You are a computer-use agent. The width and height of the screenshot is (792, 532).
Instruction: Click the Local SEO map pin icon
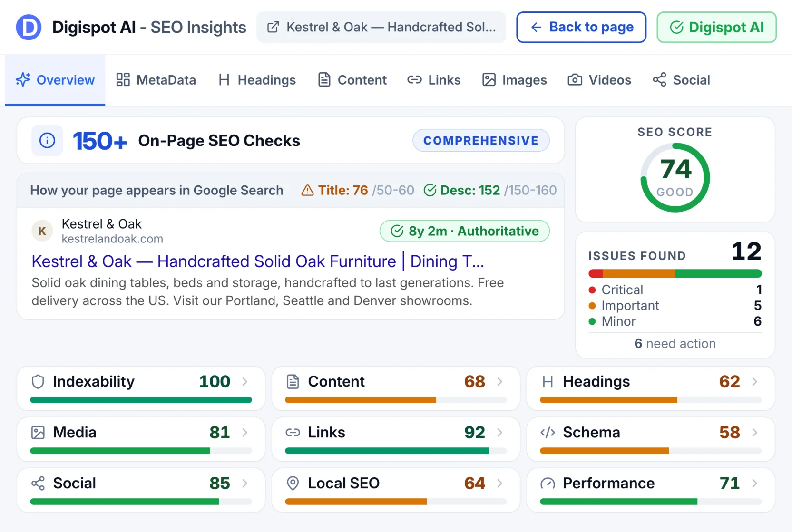(x=293, y=484)
